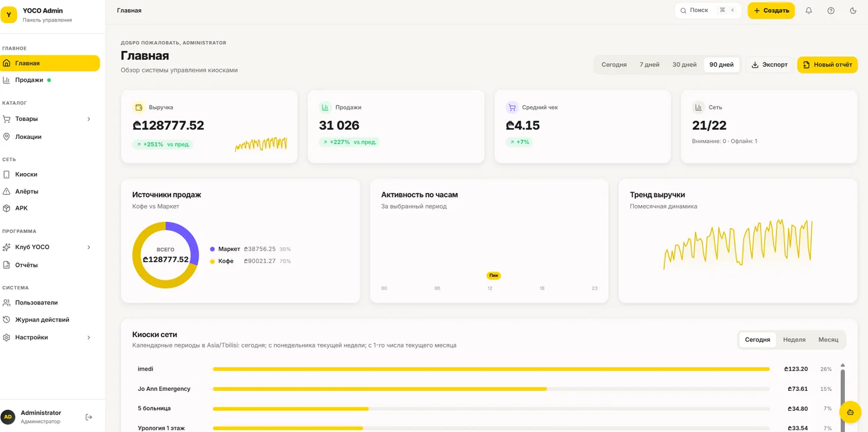The width and height of the screenshot is (868, 432).
Task: Click the 5 больница kiosk row
Action: [485, 408]
